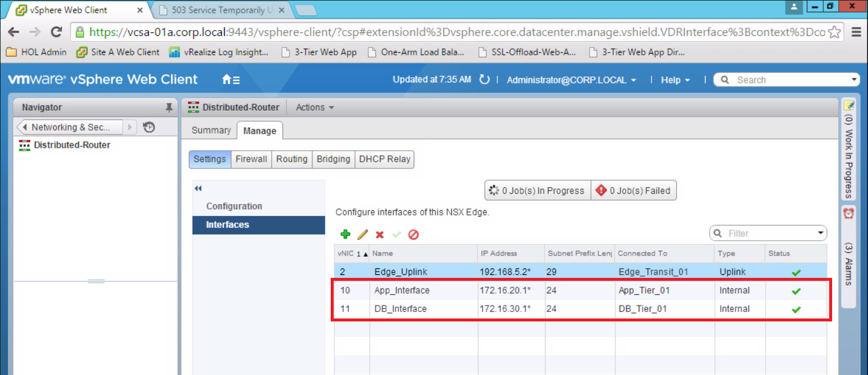
Task: Open a new browser tab
Action: tap(305, 10)
